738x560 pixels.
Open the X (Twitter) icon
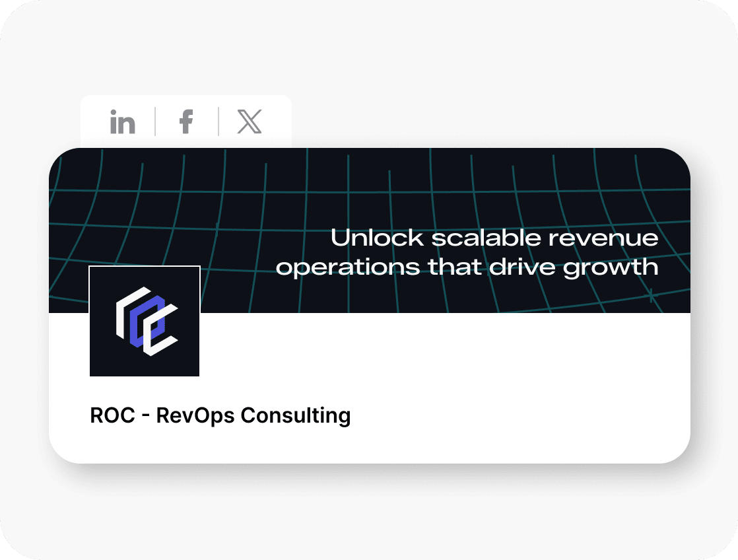pos(249,122)
